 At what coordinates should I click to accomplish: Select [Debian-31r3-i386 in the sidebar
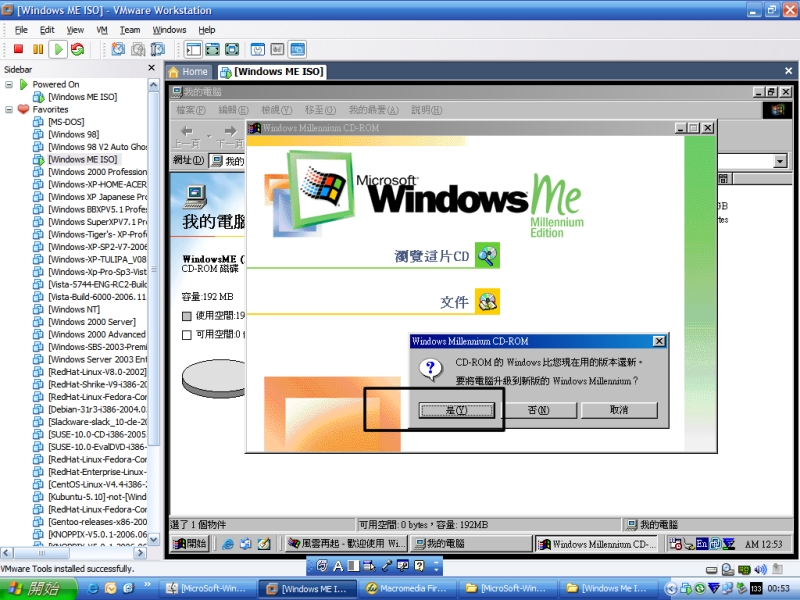click(x=97, y=409)
